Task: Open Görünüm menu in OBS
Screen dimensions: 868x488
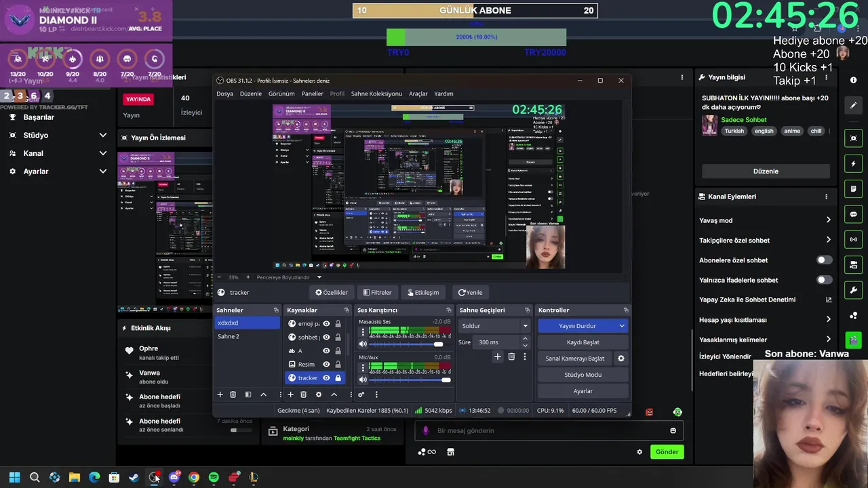Action: 281,94
